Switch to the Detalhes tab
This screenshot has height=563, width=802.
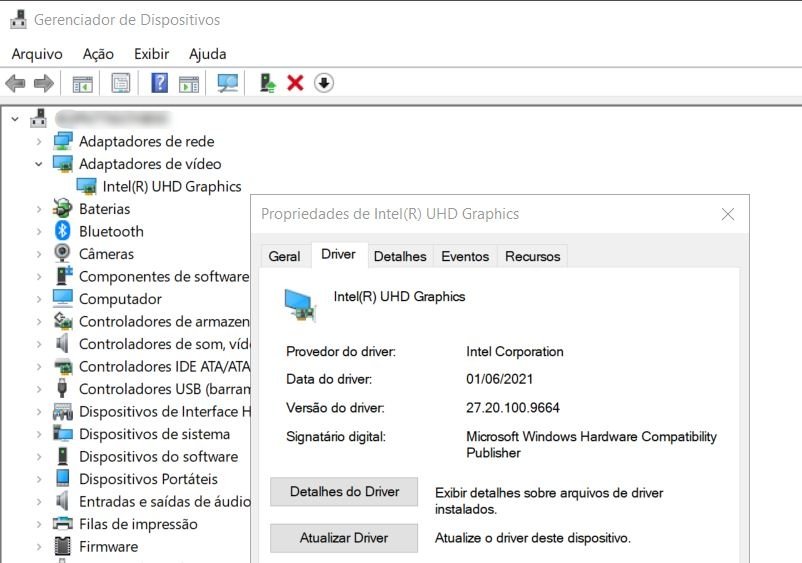tap(400, 256)
